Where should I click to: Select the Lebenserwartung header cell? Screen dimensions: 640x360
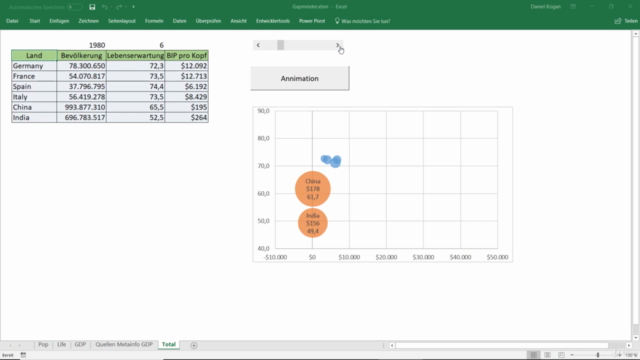click(x=136, y=56)
